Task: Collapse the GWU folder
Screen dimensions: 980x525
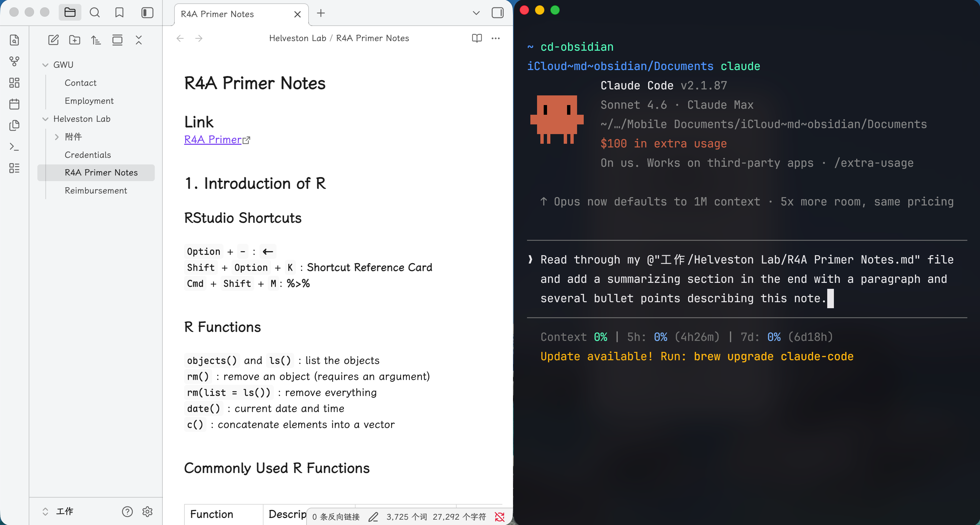Action: 45,65
